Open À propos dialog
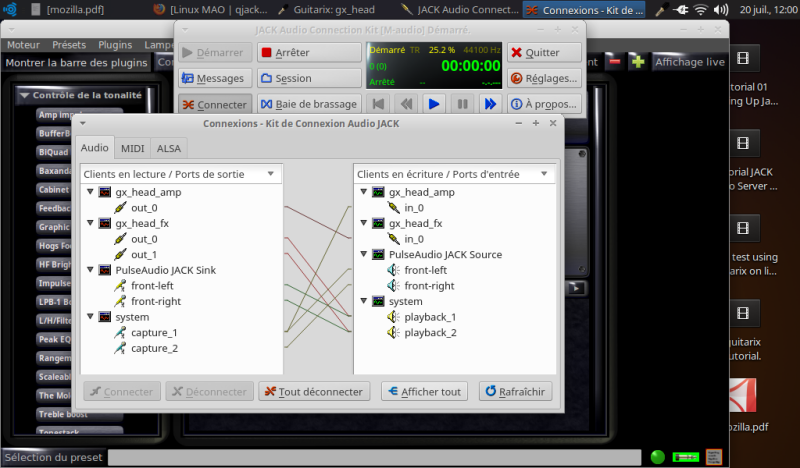The width and height of the screenshot is (800, 468). [x=544, y=105]
